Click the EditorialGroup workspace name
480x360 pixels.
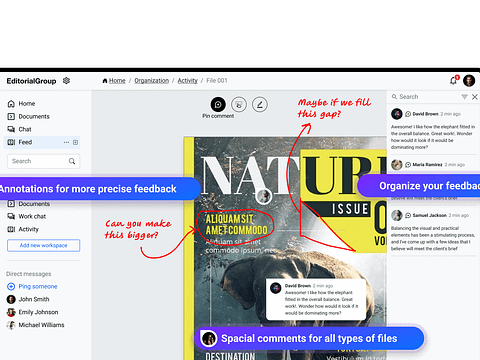(31, 81)
